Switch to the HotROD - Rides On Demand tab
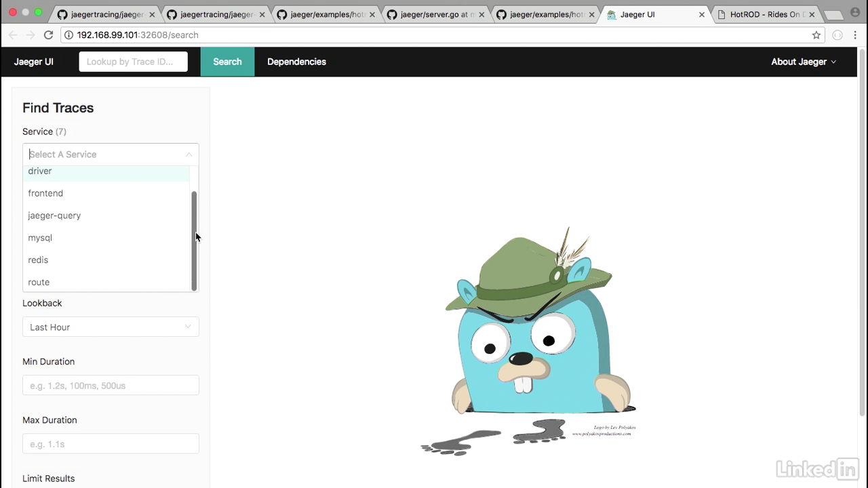 (x=765, y=14)
